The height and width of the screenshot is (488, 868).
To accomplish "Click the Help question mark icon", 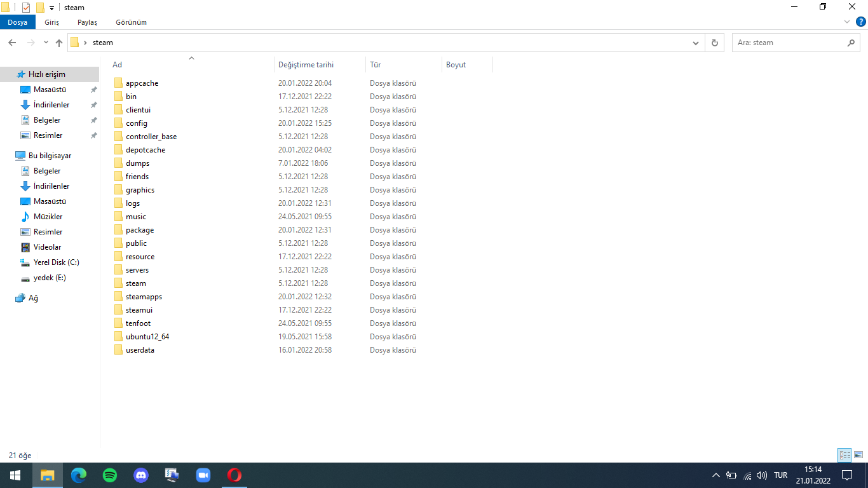I will pyautogui.click(x=861, y=22).
